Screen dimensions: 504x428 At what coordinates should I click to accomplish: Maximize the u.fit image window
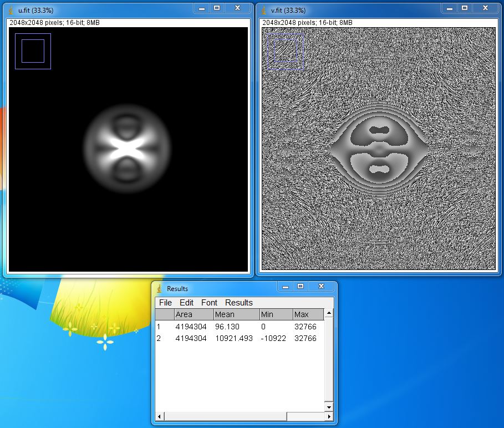[217, 8]
